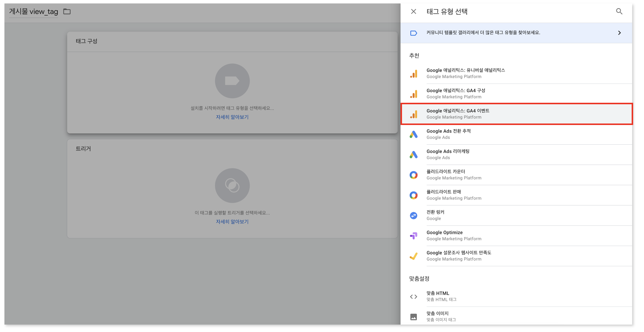The height and width of the screenshot is (332, 644).
Task: Click 전환 링커 blue arrows icon
Action: [x=414, y=215]
